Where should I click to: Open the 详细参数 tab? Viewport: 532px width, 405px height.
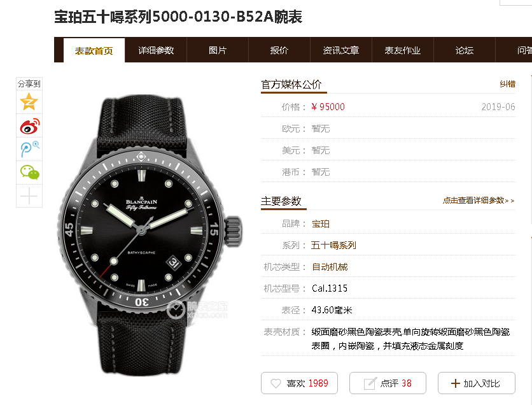156,50
